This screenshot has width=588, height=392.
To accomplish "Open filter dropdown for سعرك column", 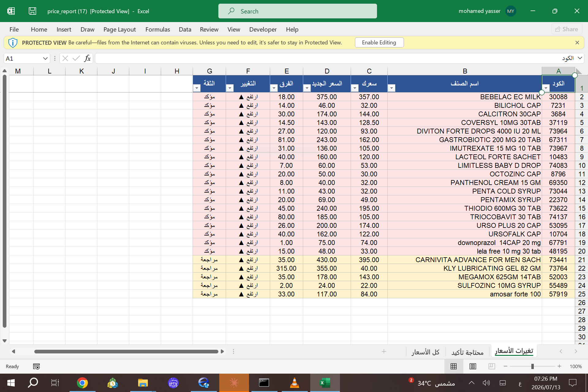I will 355,88.
